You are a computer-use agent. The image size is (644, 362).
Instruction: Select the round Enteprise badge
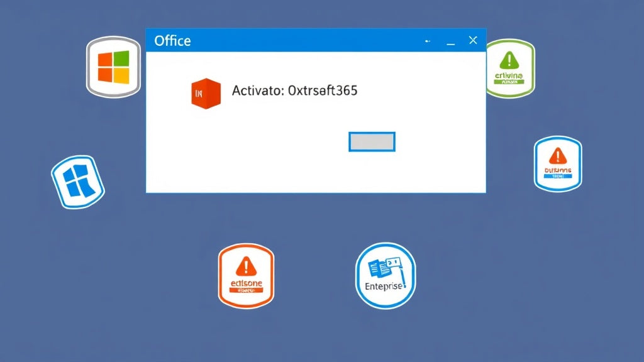(386, 275)
